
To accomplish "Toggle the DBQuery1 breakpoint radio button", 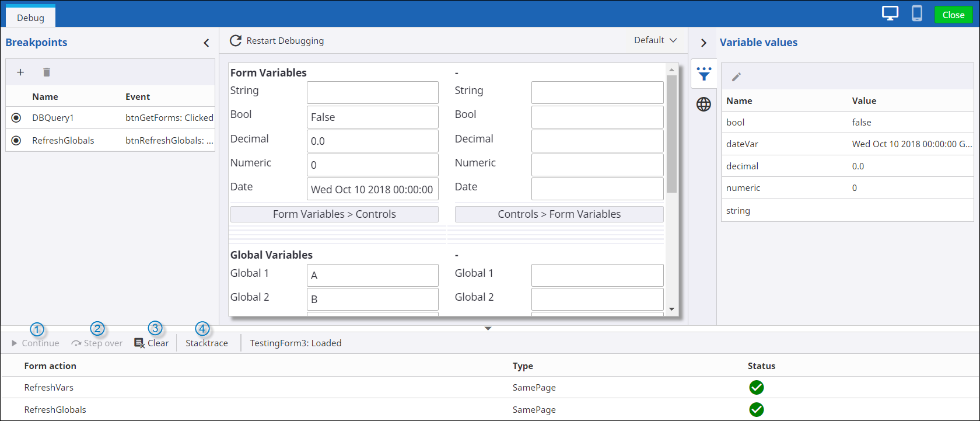I will [x=16, y=118].
